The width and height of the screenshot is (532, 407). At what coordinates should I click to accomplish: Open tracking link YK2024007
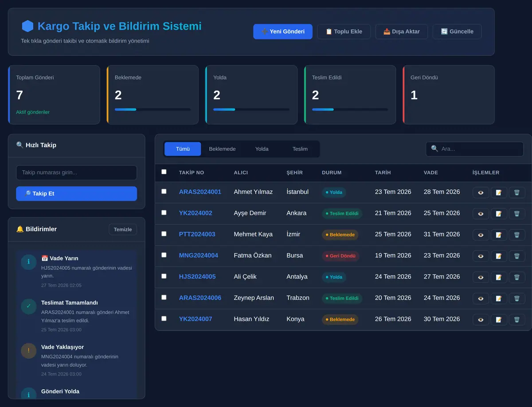(196, 319)
